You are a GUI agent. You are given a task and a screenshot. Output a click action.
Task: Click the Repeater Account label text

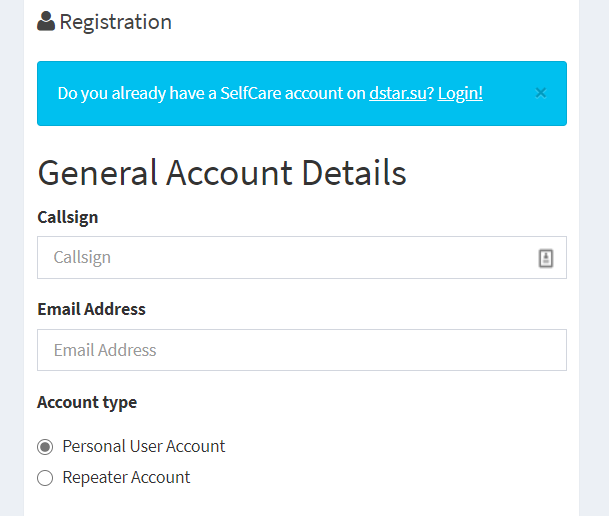pyautogui.click(x=126, y=478)
